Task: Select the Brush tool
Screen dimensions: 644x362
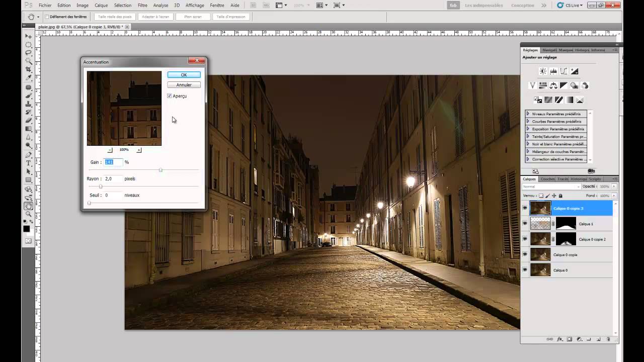Action: tap(28, 96)
